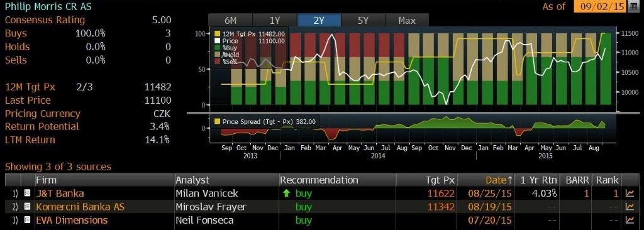Open the chart icon in the J&T Banka row
644x230 pixels.
point(629,194)
